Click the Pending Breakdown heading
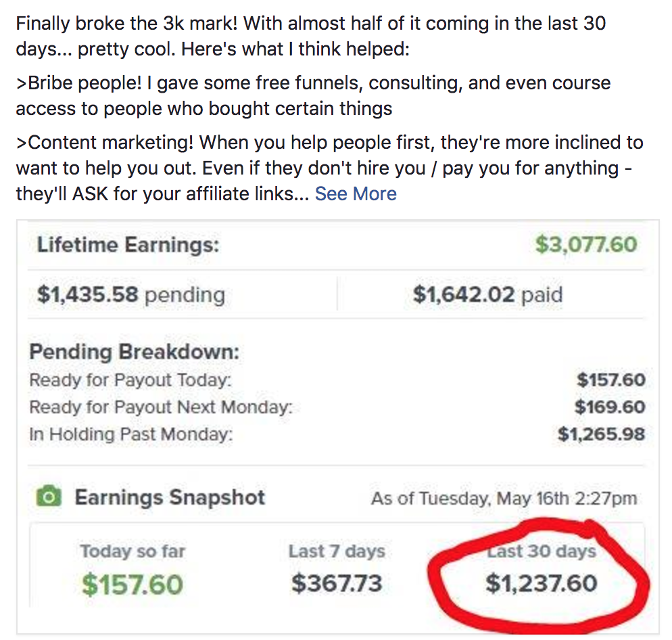 coord(134,352)
